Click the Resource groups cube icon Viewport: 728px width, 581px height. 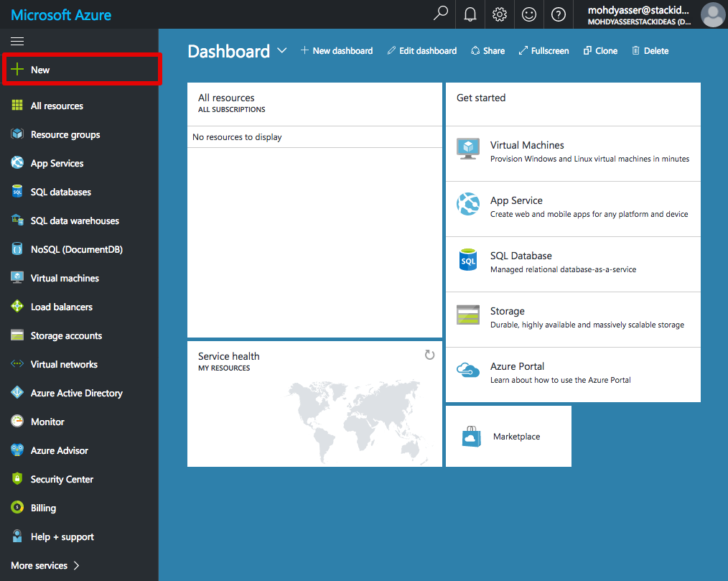pos(17,134)
